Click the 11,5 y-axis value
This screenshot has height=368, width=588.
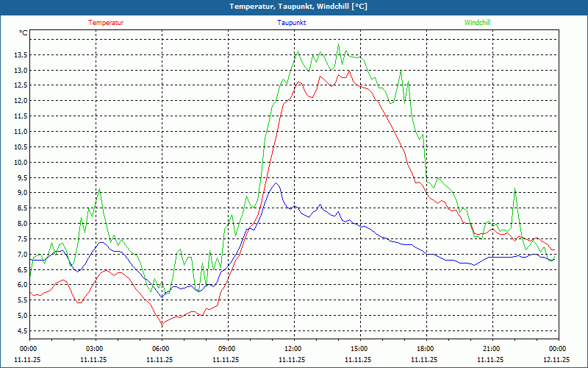21,116
